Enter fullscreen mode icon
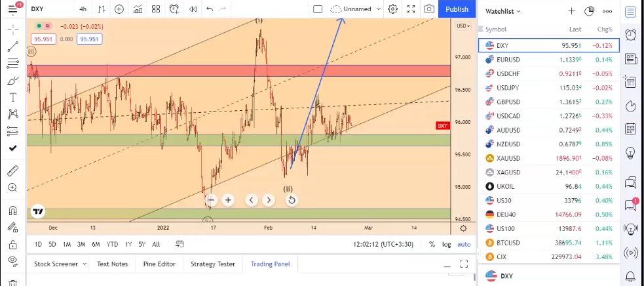The height and width of the screenshot is (286, 644). point(411,9)
